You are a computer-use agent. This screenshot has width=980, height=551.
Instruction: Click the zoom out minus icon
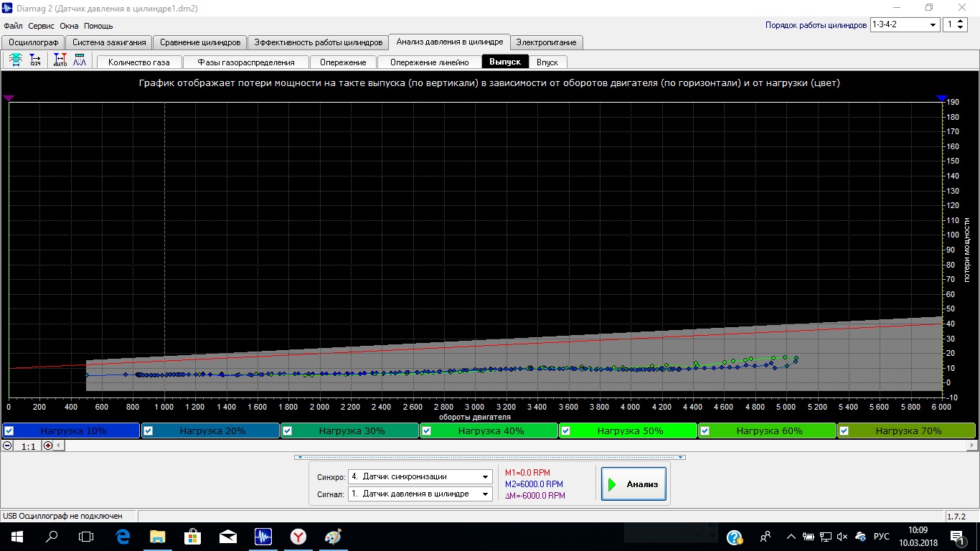coord(7,446)
